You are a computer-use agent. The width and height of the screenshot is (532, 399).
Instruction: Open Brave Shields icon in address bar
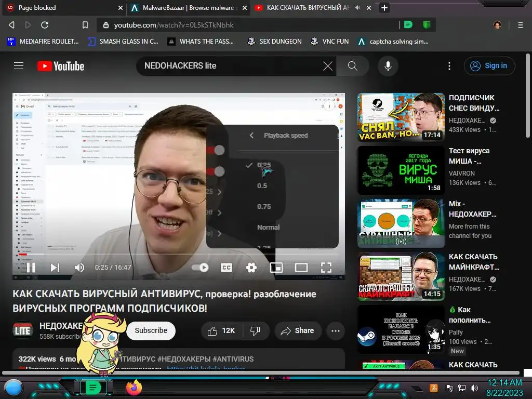click(x=427, y=24)
